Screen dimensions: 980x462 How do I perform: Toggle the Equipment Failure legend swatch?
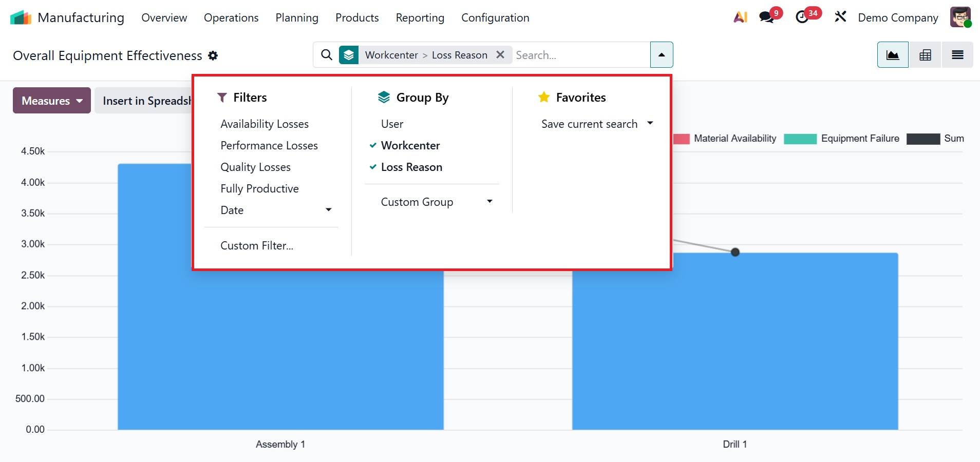coord(800,139)
